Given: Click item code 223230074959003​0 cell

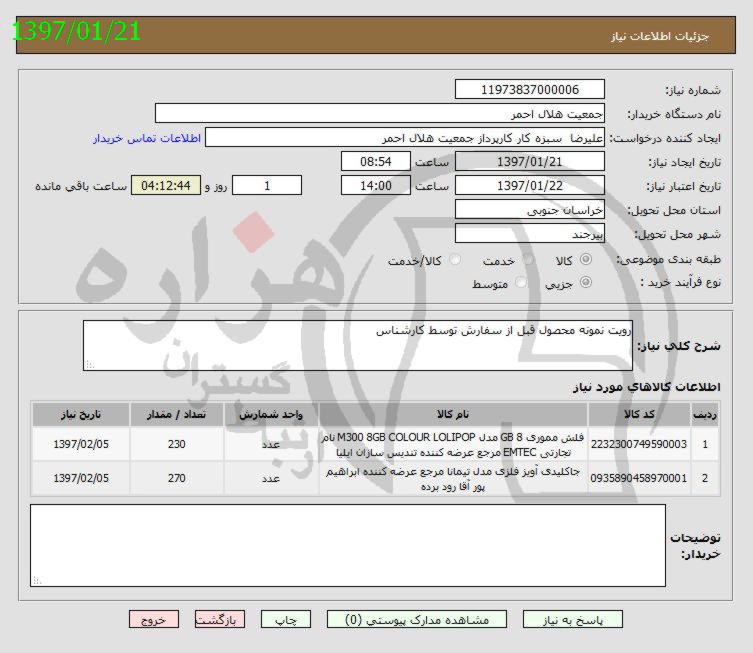Looking at the screenshot, I should click(x=639, y=444).
